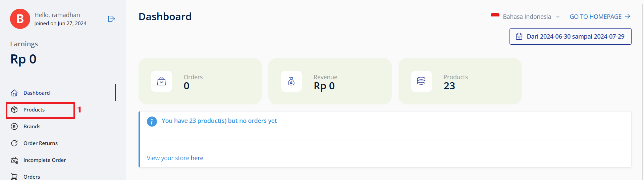Screen dimensions: 644x180
Task: Click the Order Returns refresh icon
Action: [x=14, y=143]
